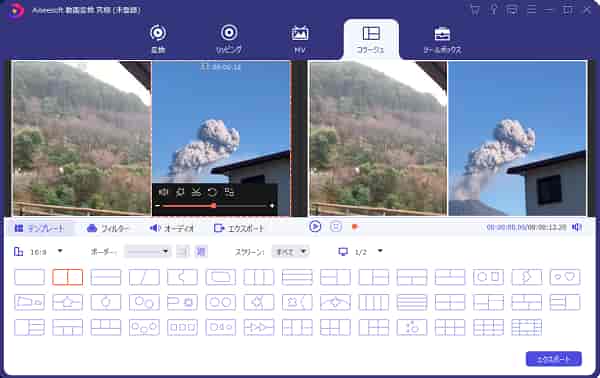Select the two-column side-by-side layout highlighted red
This screenshot has width=600, height=378.
tap(68, 277)
